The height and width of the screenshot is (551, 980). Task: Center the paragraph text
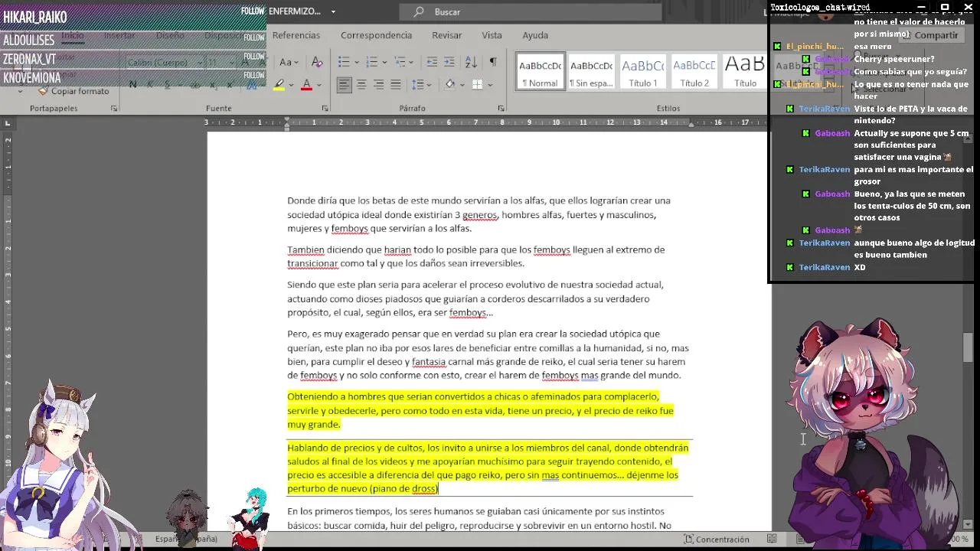(x=361, y=84)
